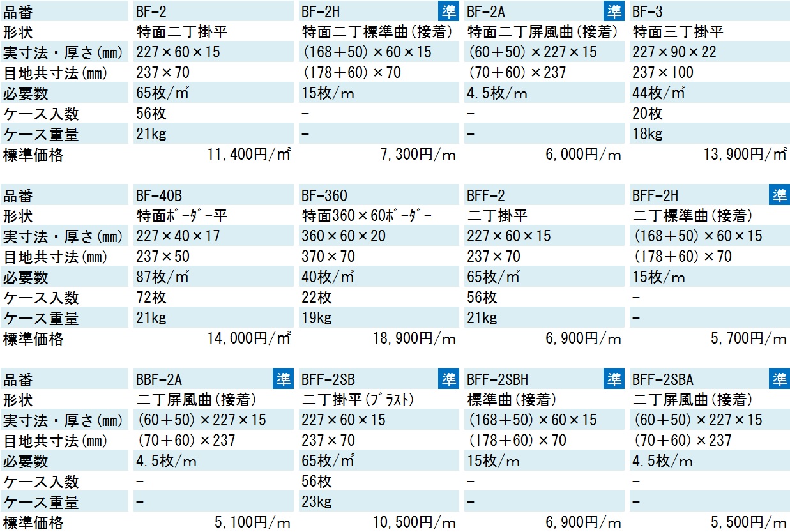The width and height of the screenshot is (790, 532).
Task: Click the 準 badge beside BF-2A
Action: tap(614, 11)
